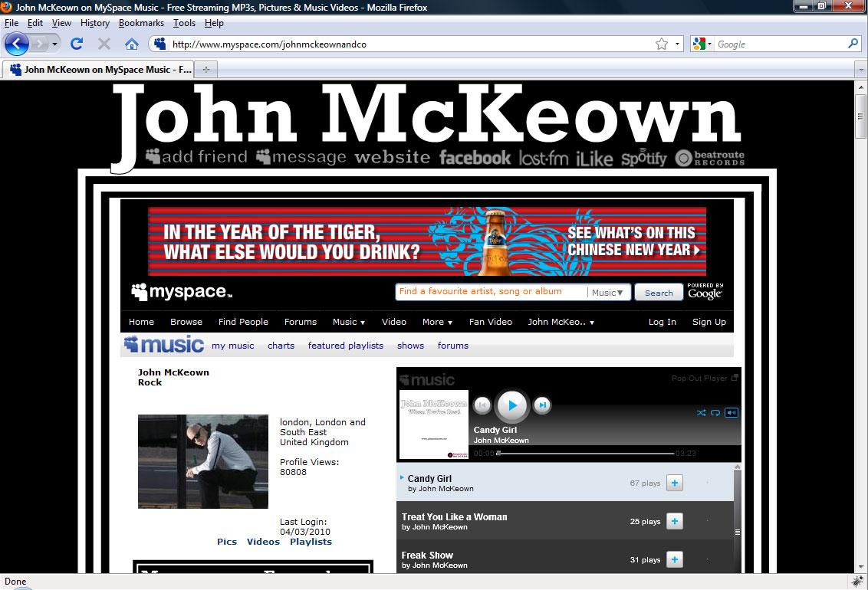Open a new tab with the plus button
Viewport: 868px width, 590px height.
(206, 70)
